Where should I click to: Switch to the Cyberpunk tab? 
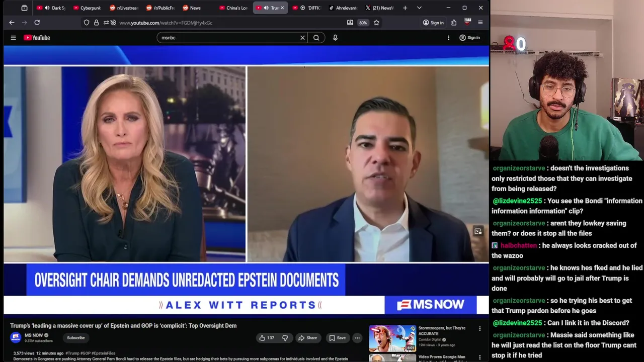point(87,8)
